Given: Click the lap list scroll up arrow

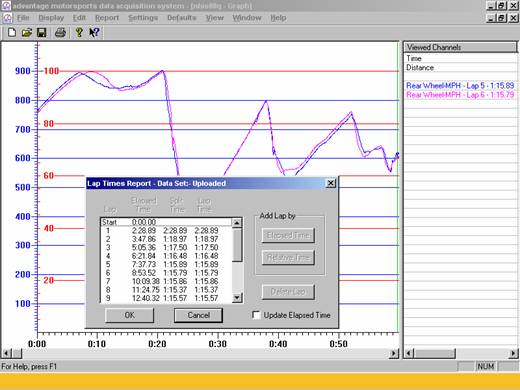Looking at the screenshot, I should (237, 223).
